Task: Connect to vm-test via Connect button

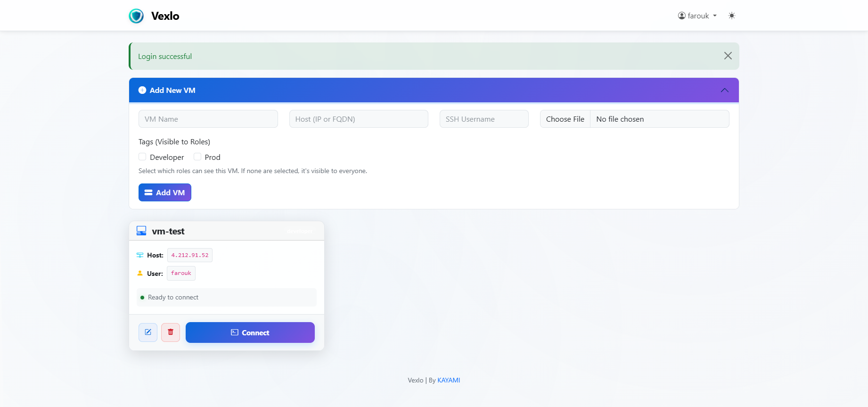Action: (250, 332)
